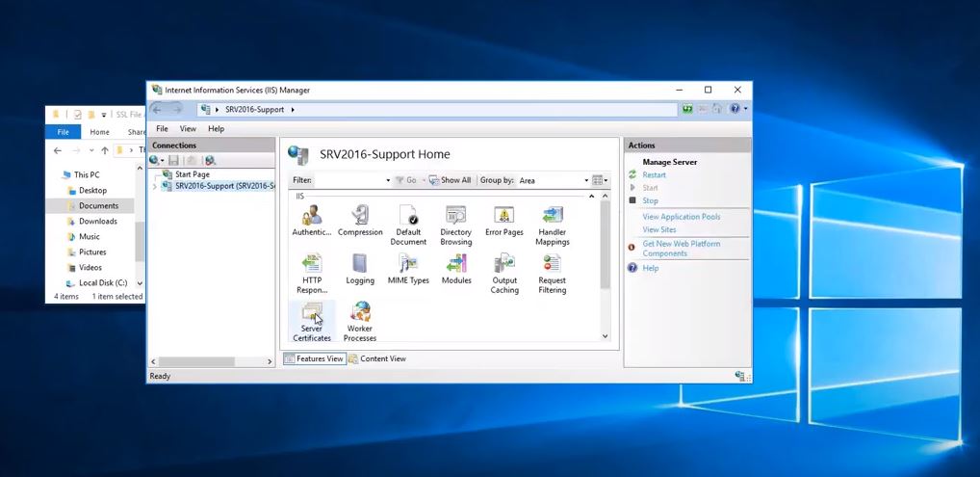Click the Show All button
Image resolution: width=980 pixels, height=477 pixels.
(x=450, y=180)
